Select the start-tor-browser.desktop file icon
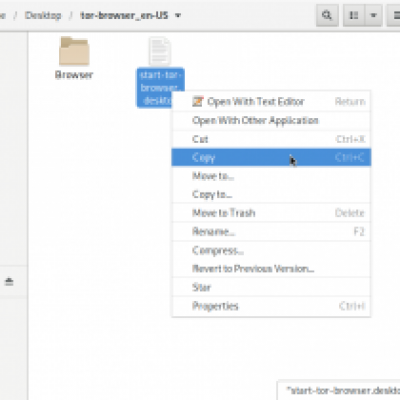This screenshot has width=400, height=400. coord(160,51)
